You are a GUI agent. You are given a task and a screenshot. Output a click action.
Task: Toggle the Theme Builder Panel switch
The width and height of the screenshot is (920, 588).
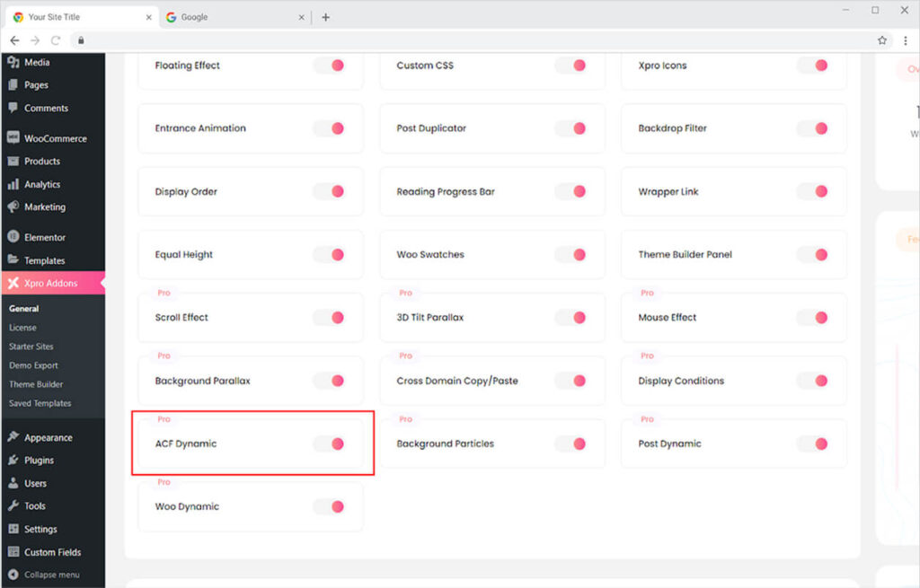tap(812, 255)
